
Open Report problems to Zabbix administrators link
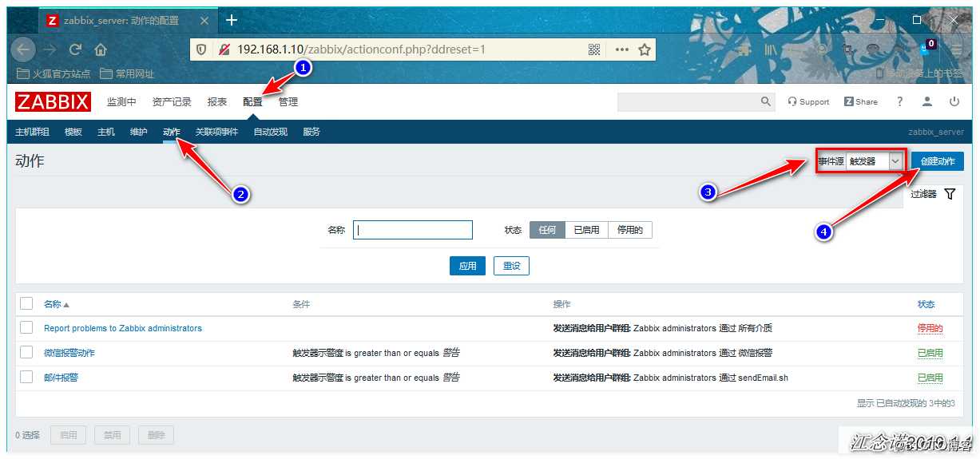point(123,328)
